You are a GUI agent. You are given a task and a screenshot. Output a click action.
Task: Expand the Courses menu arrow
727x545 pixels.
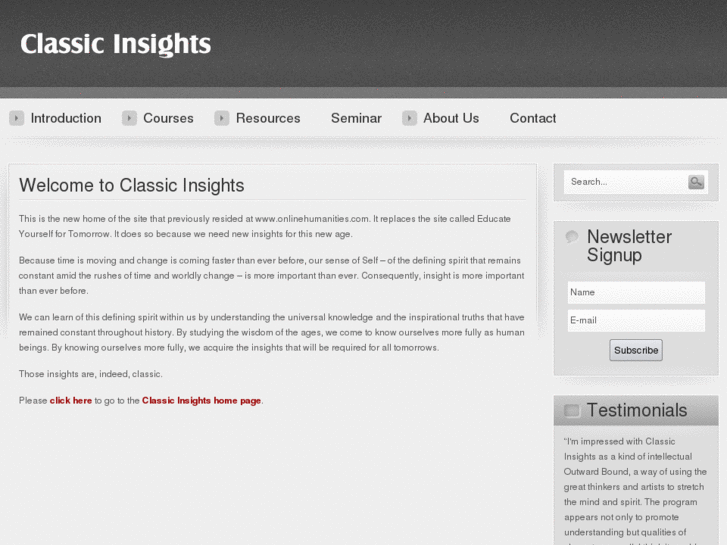[129, 118]
